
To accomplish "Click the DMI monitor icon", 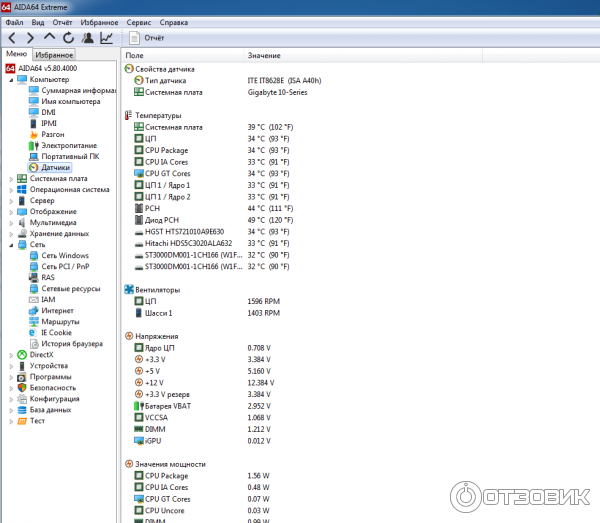I will [x=34, y=112].
